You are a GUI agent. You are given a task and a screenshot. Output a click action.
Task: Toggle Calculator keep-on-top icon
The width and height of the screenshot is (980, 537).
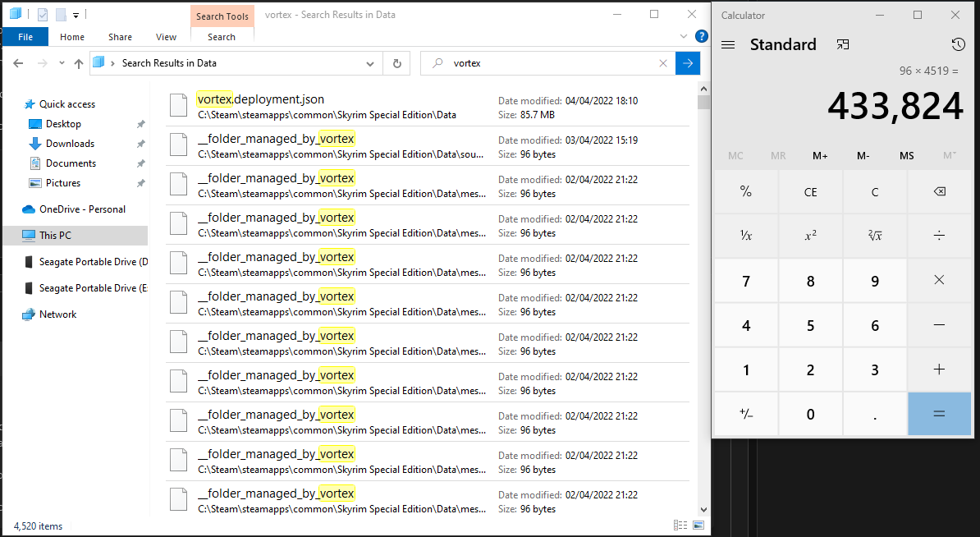tap(843, 44)
